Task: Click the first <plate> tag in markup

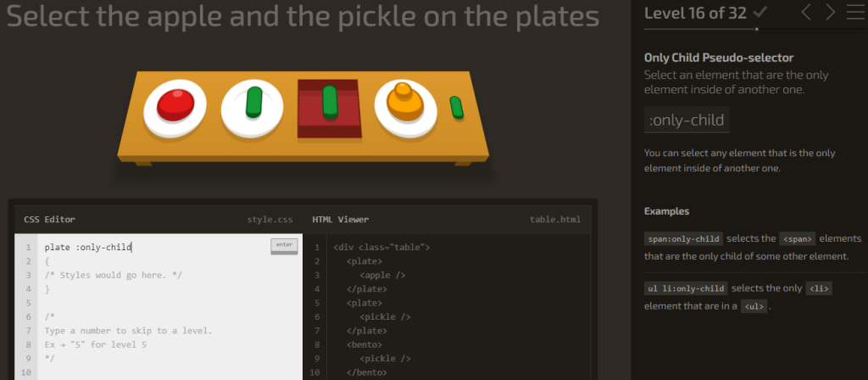Action: [x=364, y=261]
